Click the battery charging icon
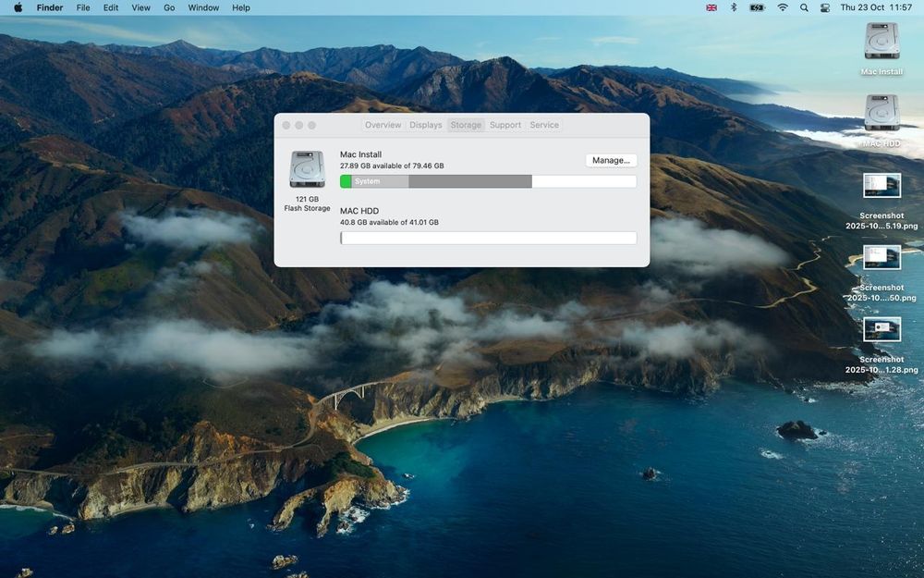Image resolution: width=924 pixels, height=578 pixels. pyautogui.click(x=757, y=7)
